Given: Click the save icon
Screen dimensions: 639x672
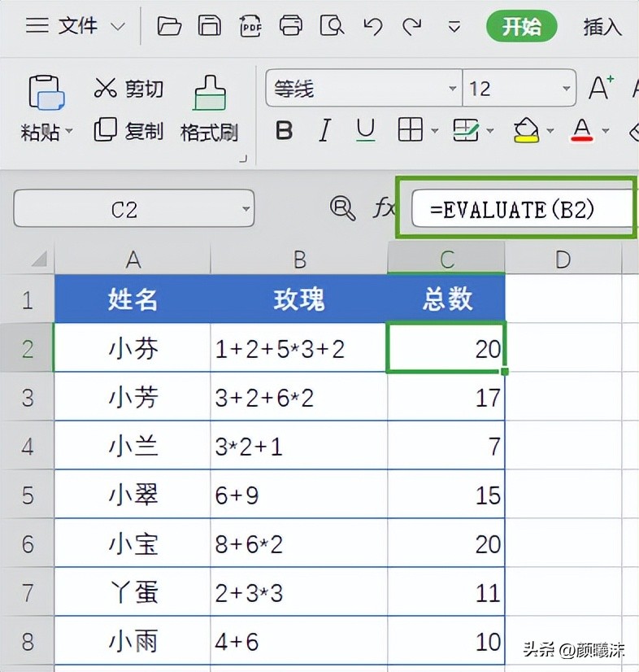Looking at the screenshot, I should click(x=210, y=26).
